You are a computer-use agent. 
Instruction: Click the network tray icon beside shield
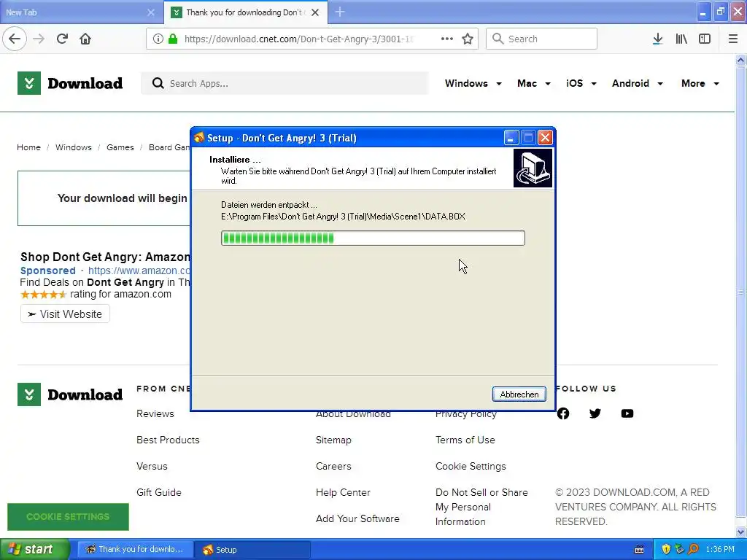pos(679,549)
